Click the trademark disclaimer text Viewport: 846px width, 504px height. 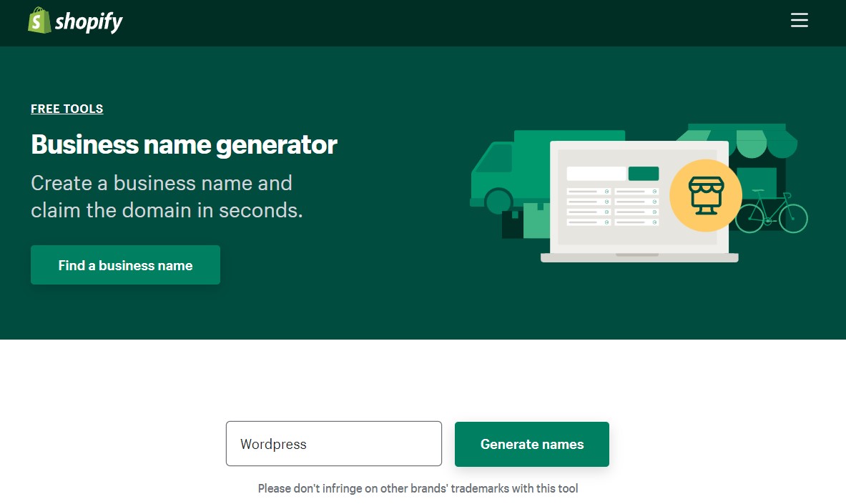pyautogui.click(x=418, y=488)
